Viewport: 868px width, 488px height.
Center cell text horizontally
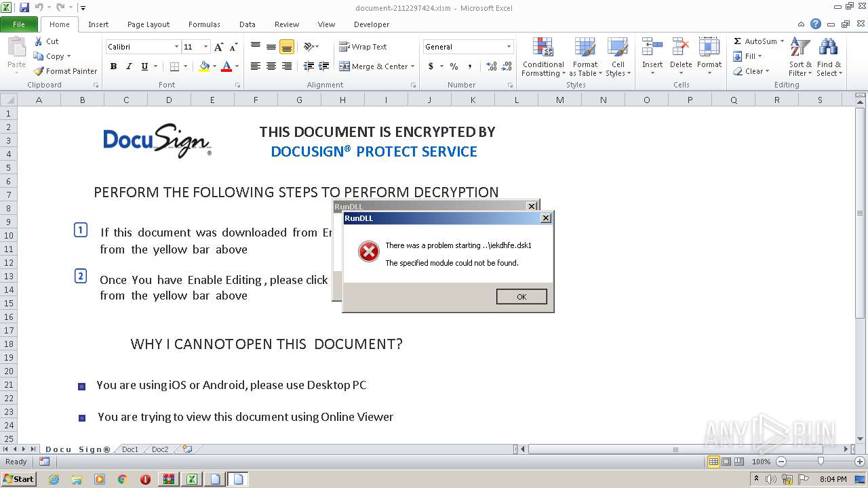(271, 66)
